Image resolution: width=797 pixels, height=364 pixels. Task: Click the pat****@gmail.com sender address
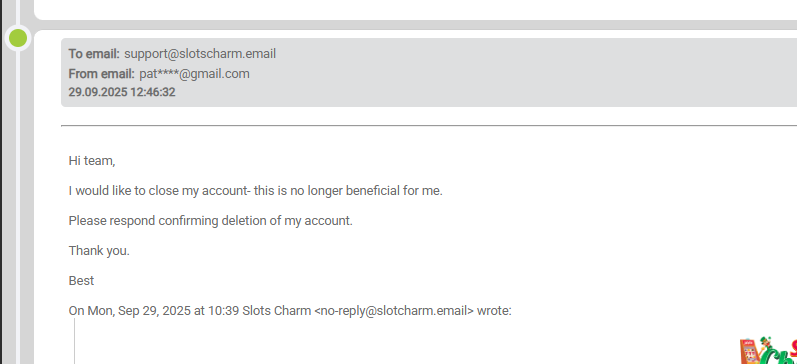(194, 74)
